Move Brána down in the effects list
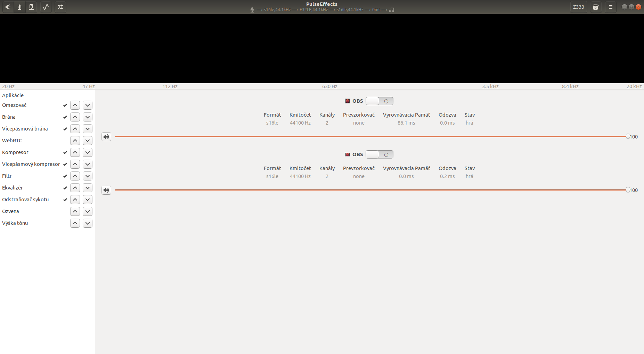This screenshot has width=644, height=354. point(88,117)
